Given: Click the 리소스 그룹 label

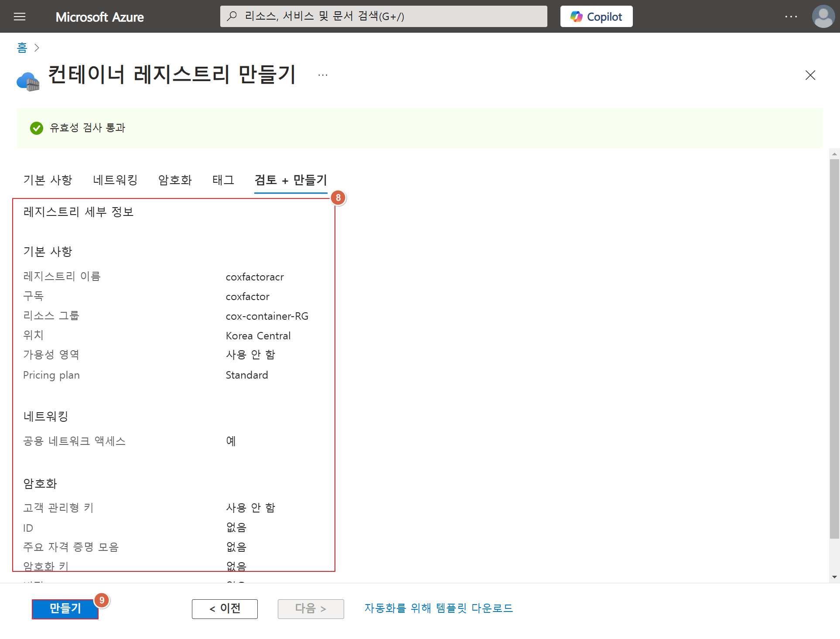Looking at the screenshot, I should (51, 315).
